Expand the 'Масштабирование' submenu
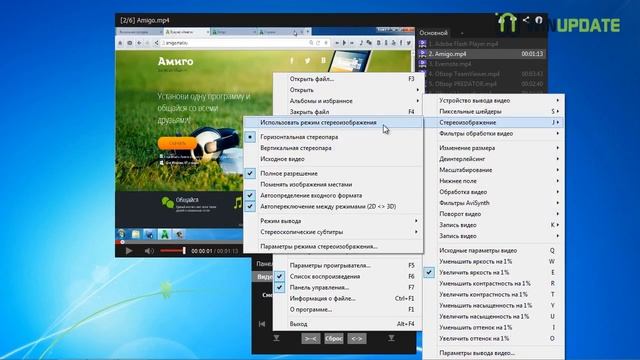This screenshot has width=640, height=360. coord(494,170)
